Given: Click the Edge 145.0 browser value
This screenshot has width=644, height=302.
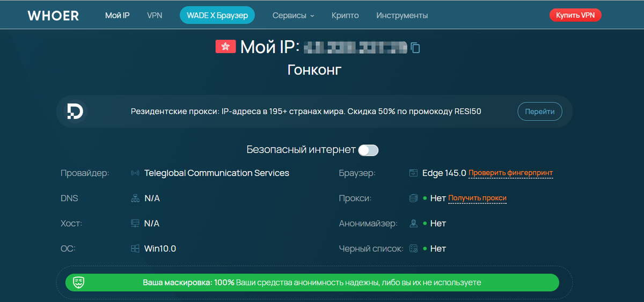Looking at the screenshot, I should 444,173.
